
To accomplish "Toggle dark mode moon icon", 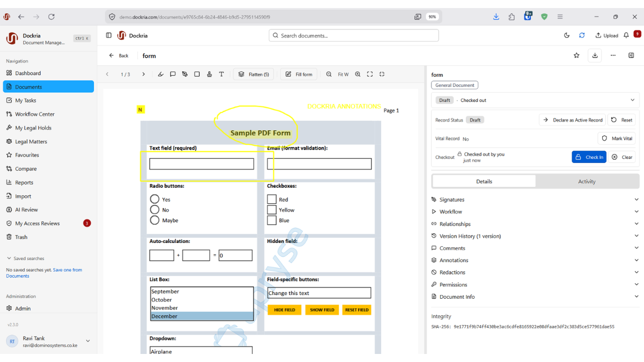I will pos(567,35).
